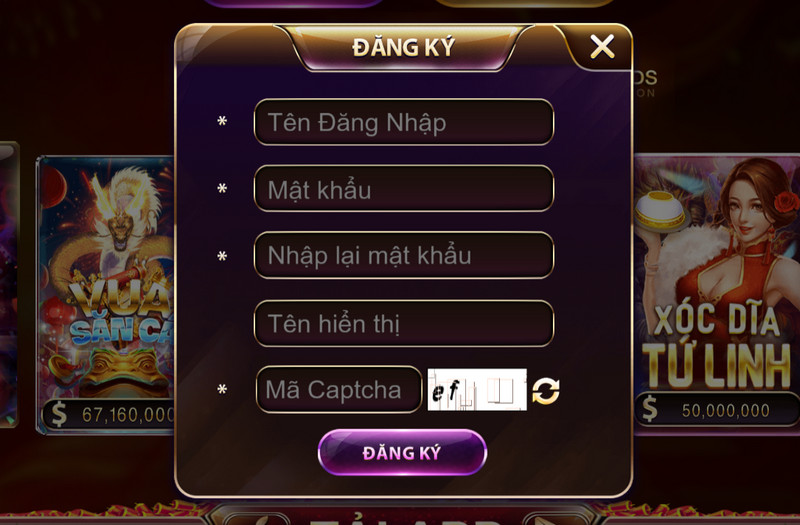The width and height of the screenshot is (800, 525).
Task: Click the 67,160,000 jackpot counter
Action: 109,414
